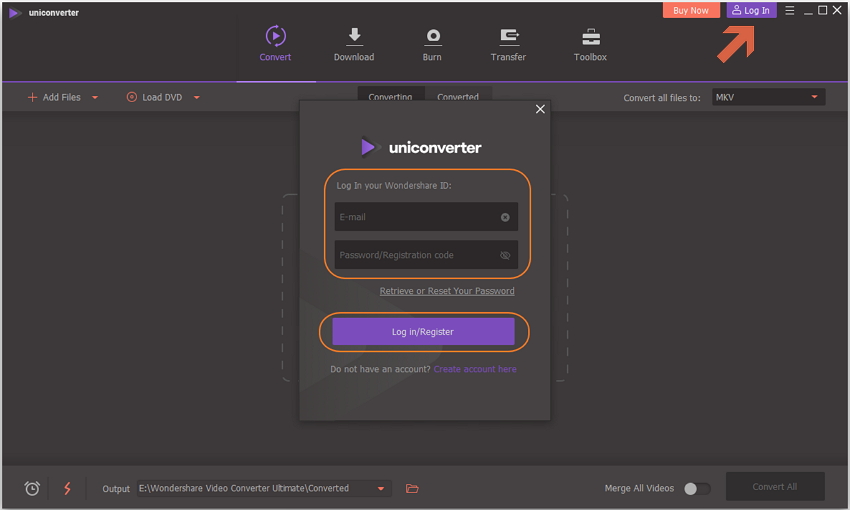Open the MKV output format dropdown
This screenshot has width=850, height=510.
pos(768,97)
